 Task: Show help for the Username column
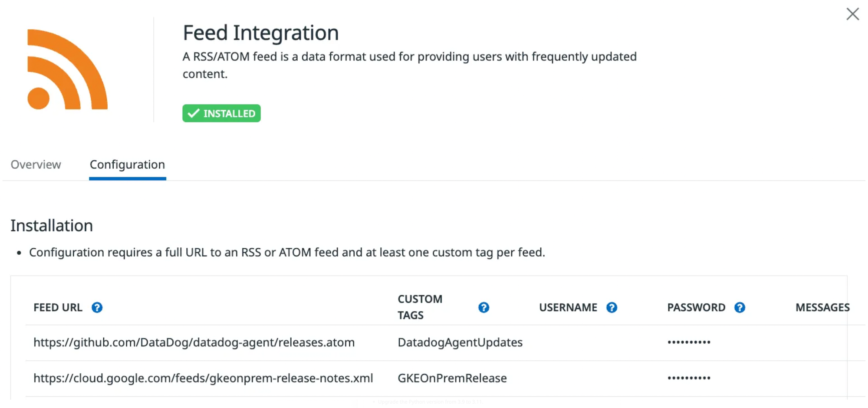612,308
